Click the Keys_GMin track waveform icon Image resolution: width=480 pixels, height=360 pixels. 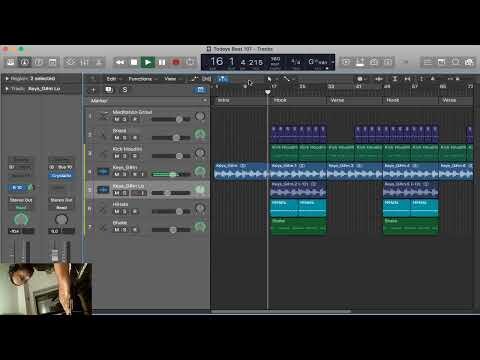point(103,172)
